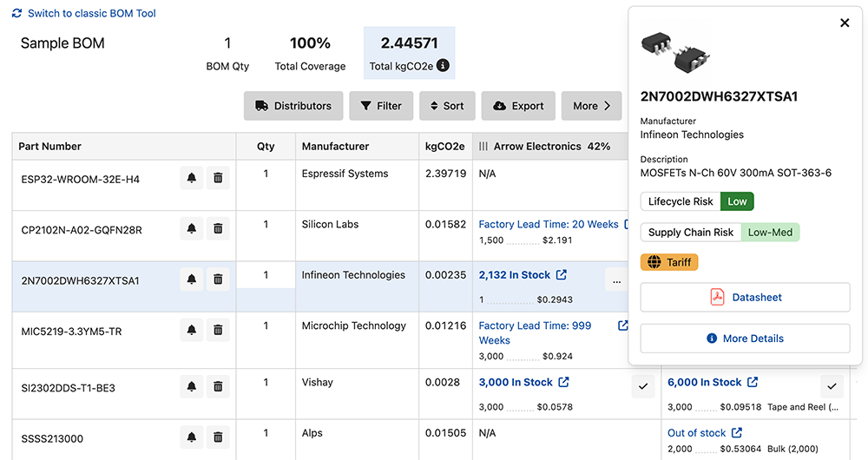The height and width of the screenshot is (460, 868).
Task: Switch to classic BOM Tool link
Action: (x=92, y=13)
